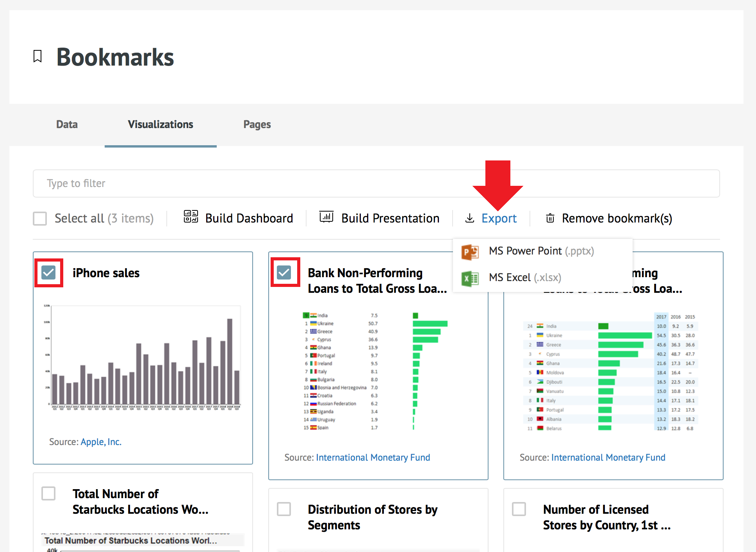Check the Number of Licensed Stores checkbox

coord(519,509)
